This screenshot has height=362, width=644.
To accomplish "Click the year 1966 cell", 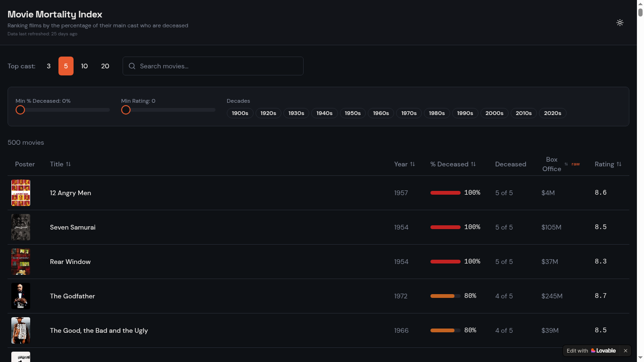I will click(401, 330).
